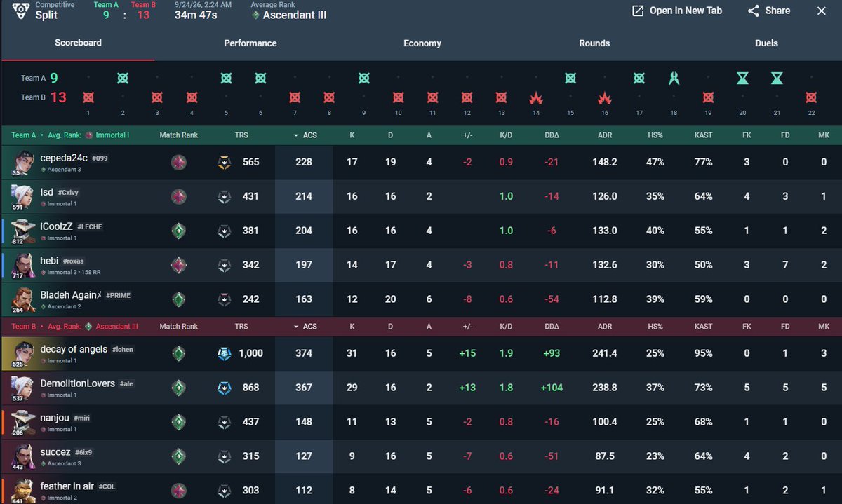
Task: Open decay of angels player profile
Action: [74, 349]
